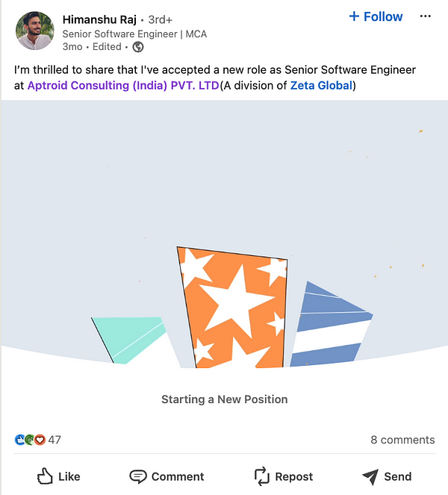
Task: View the reaction emoji icons
Action: pos(30,440)
